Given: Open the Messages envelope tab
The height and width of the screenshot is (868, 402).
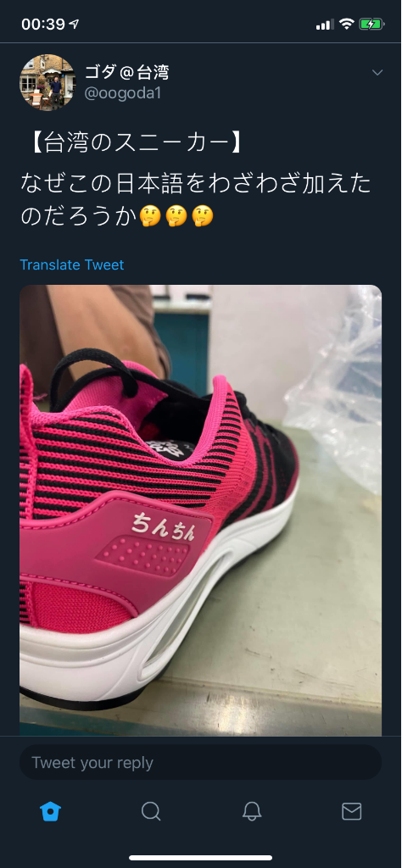Looking at the screenshot, I should click(352, 811).
